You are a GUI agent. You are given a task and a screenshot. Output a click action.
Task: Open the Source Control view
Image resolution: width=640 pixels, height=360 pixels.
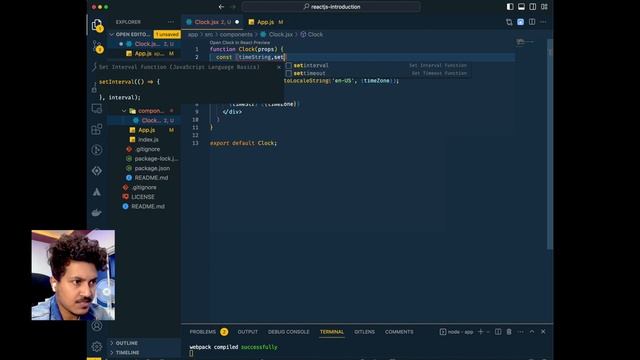tap(97, 47)
